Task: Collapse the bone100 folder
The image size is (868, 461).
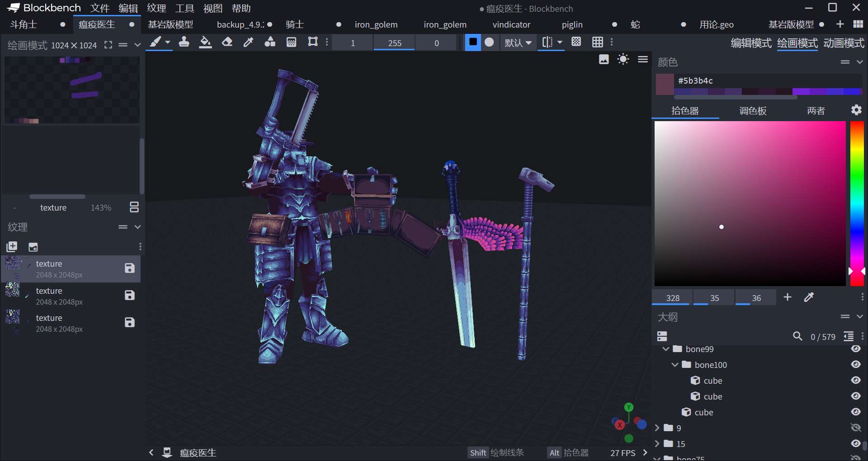Action: coord(675,365)
